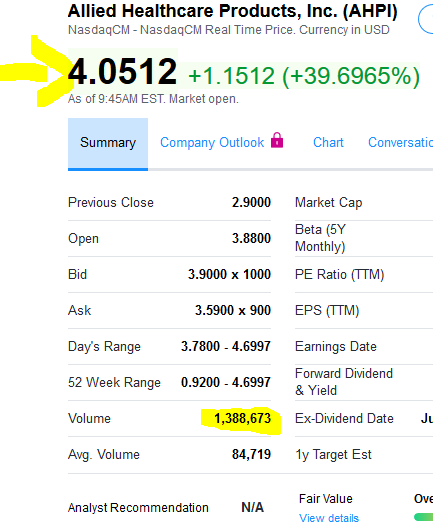Click the PE Ratio (TTM) label
433x530 pixels.
tap(340, 274)
